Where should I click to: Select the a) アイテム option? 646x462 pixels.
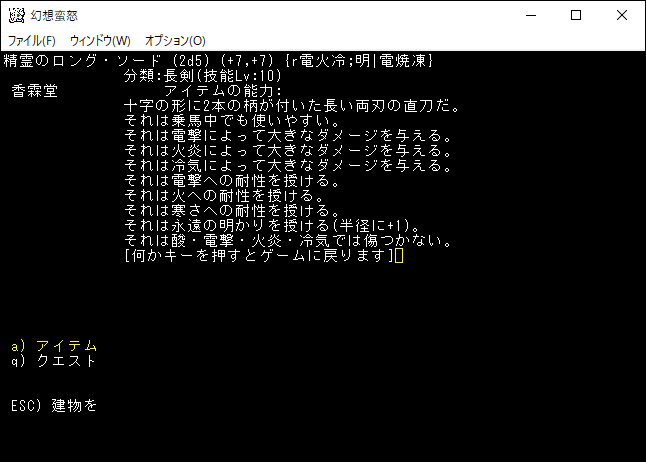(54, 346)
